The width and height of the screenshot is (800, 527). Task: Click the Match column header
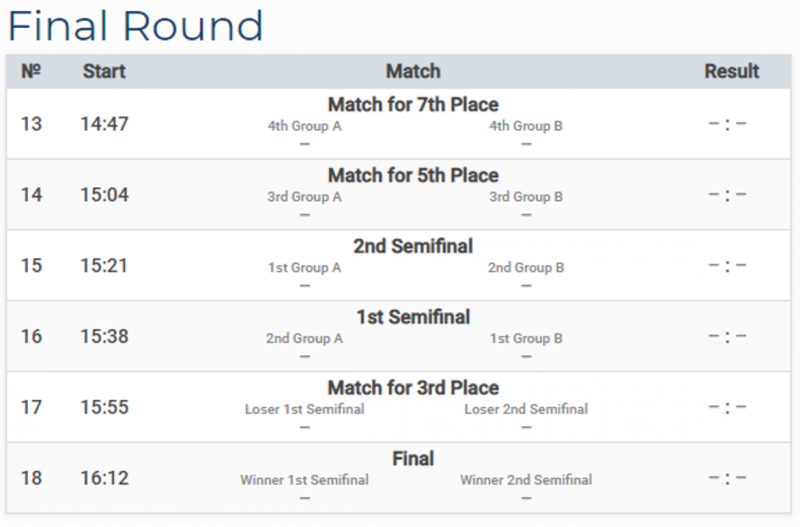coord(413,71)
